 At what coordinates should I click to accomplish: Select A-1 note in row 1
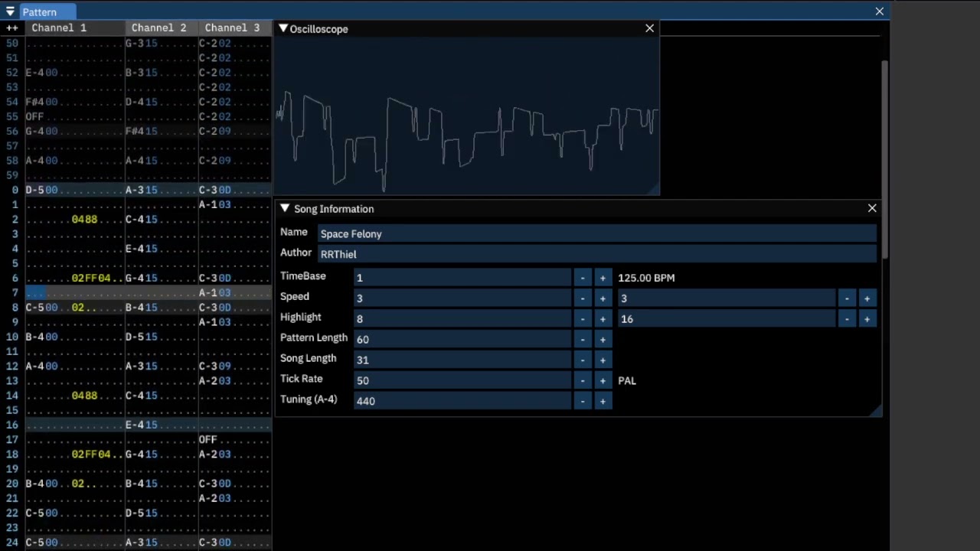208,204
